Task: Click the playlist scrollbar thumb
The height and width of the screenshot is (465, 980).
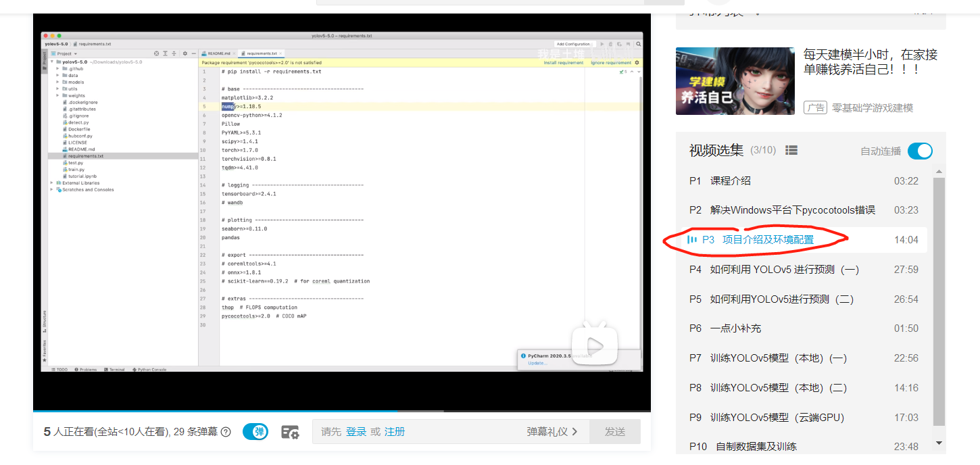Action: click(x=939, y=301)
